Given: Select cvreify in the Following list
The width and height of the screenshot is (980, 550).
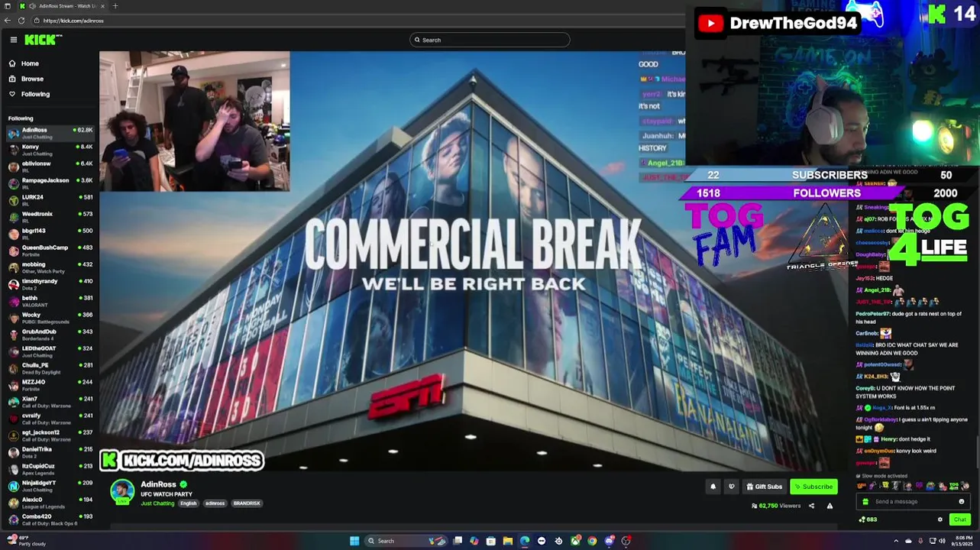Looking at the screenshot, I should point(50,419).
